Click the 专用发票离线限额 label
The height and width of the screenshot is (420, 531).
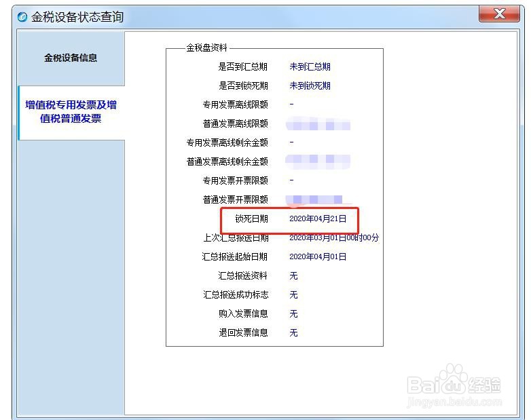pos(235,104)
